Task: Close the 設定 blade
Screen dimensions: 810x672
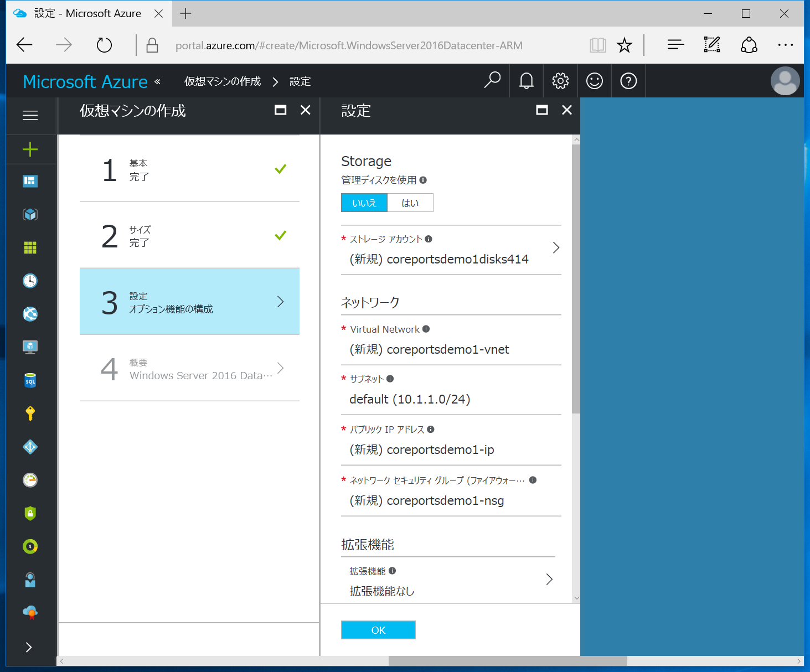Action: pos(567,110)
